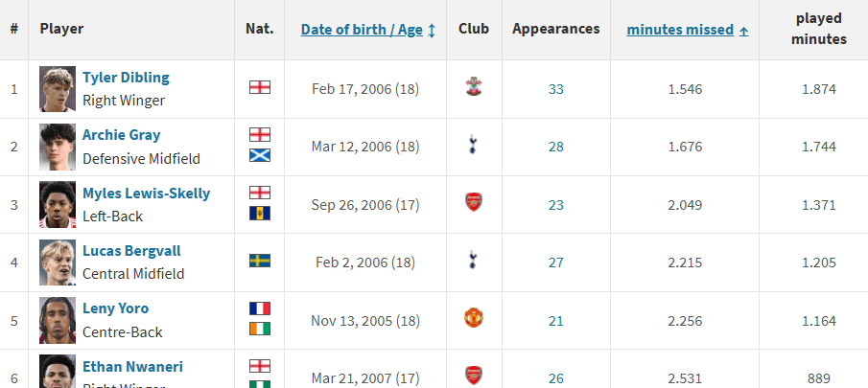Click Southampton club crest in Dibling row
868x388 pixels.
pyautogui.click(x=473, y=88)
